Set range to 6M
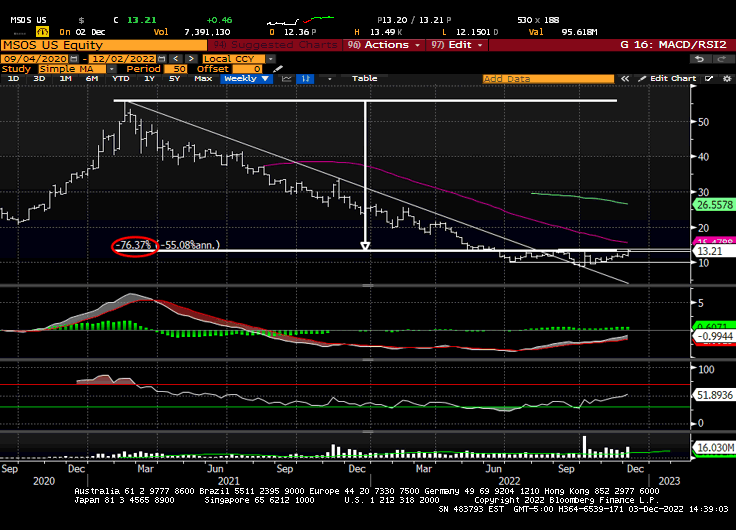The image size is (736, 530). tap(92, 78)
